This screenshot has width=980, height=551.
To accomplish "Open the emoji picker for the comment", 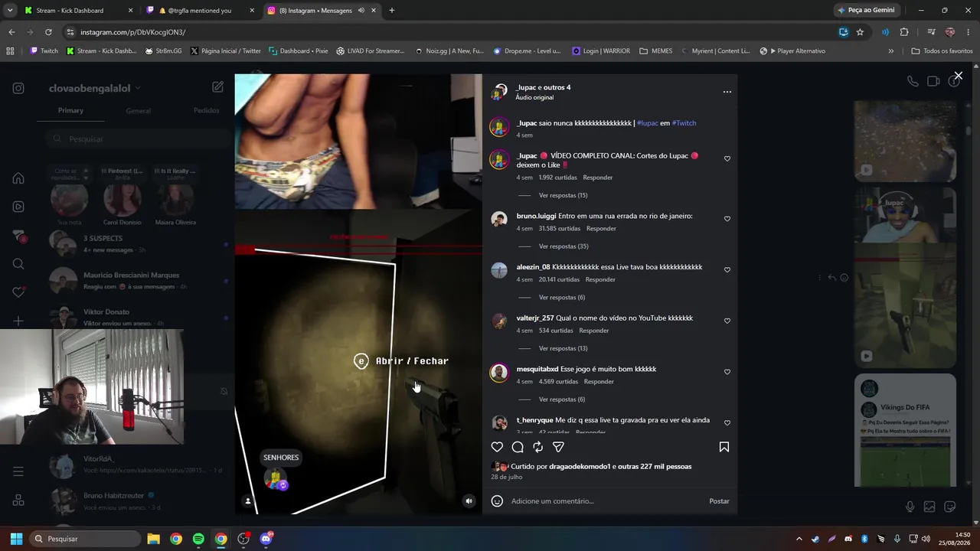I will tap(497, 501).
